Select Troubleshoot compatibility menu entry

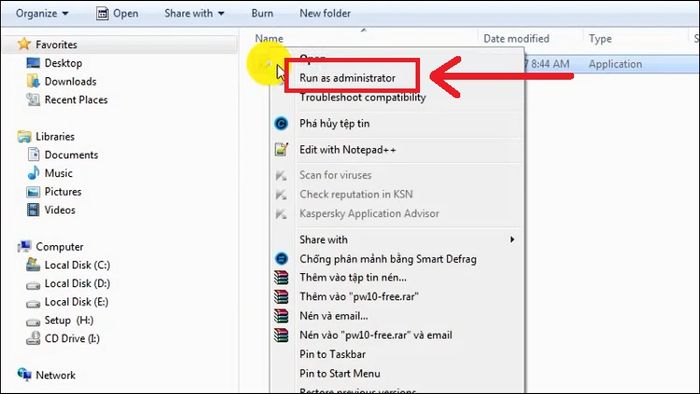362,97
